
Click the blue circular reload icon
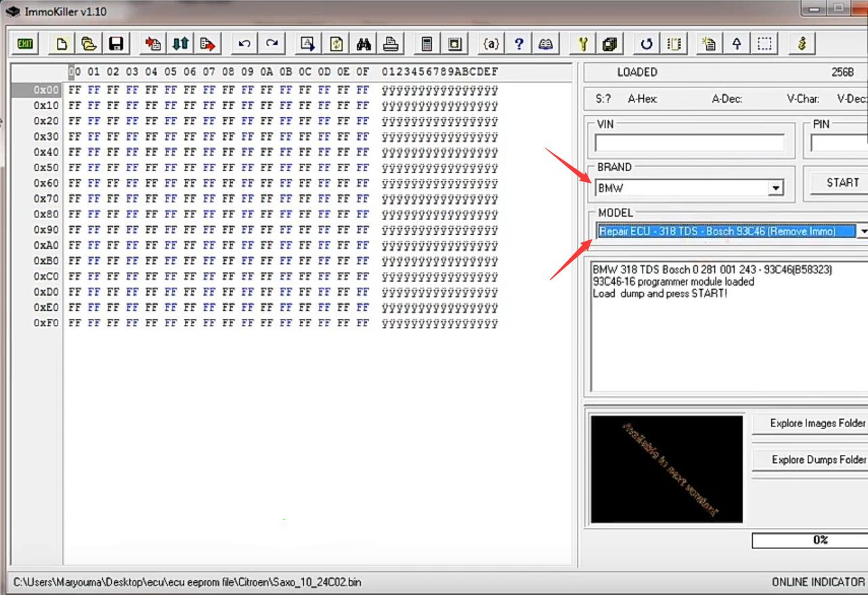click(647, 44)
